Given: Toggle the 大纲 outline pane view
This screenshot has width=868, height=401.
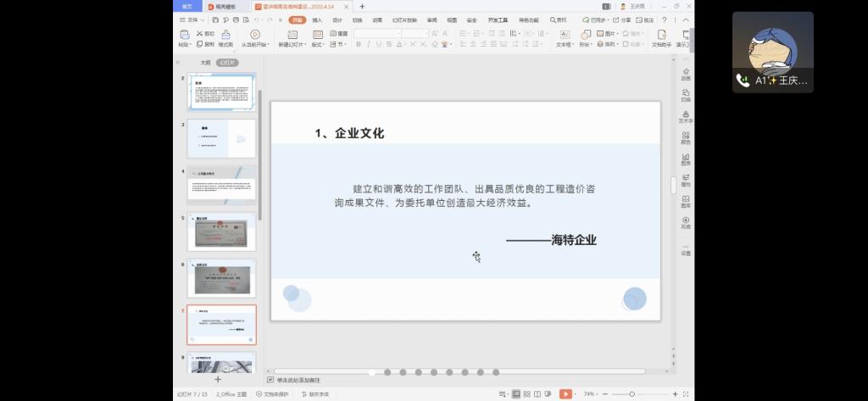Looking at the screenshot, I should tap(205, 63).
